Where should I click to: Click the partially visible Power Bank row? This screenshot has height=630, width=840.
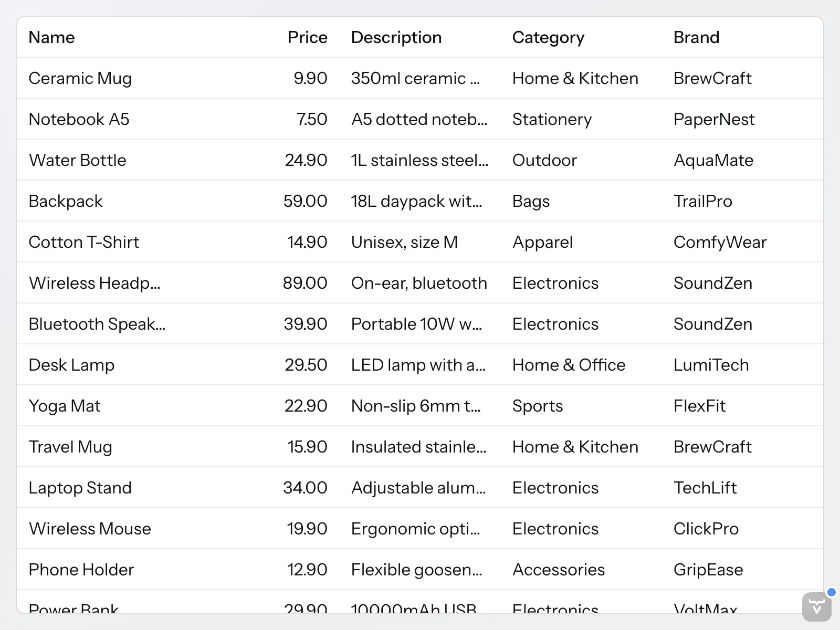tap(73, 608)
